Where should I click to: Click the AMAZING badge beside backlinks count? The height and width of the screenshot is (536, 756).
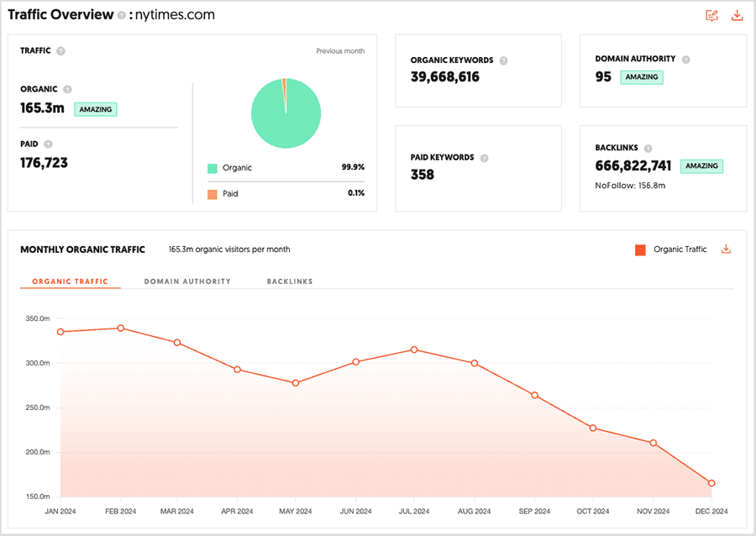tap(701, 166)
